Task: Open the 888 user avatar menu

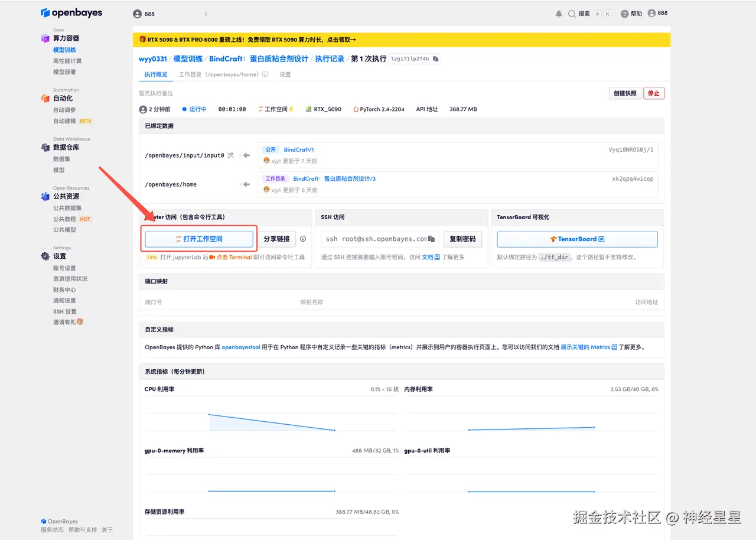Action: click(657, 13)
